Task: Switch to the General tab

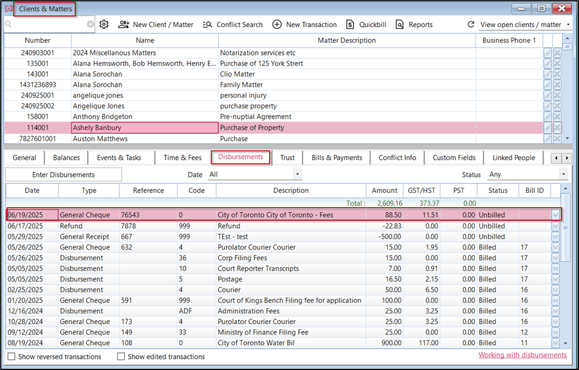Action: [x=24, y=158]
